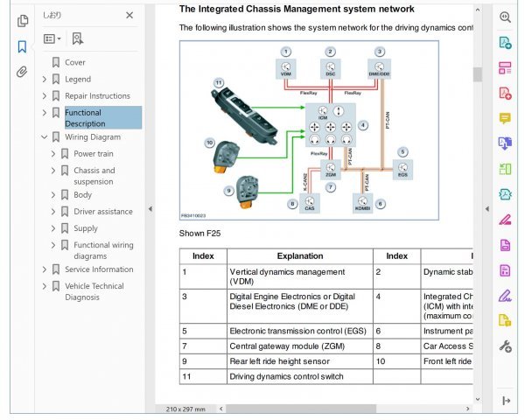This screenshot has width=525, height=420.
Task: Click the find current bookmark icon
Action: (x=78, y=38)
